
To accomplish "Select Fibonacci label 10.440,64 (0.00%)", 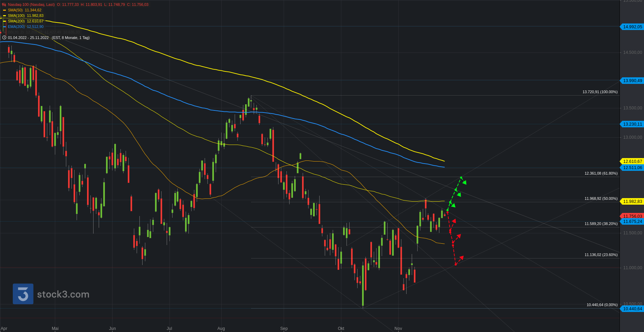I will 602,305.
